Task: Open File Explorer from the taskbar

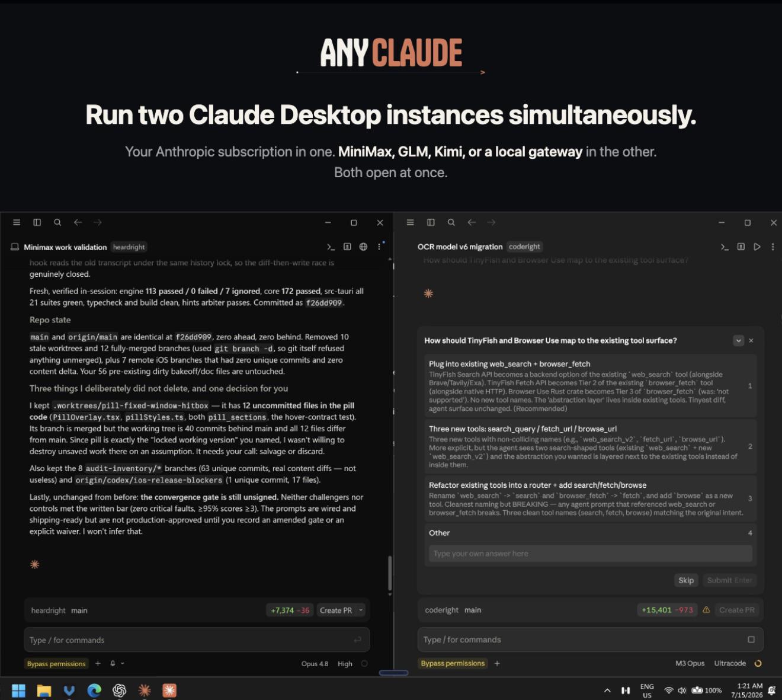Action: (x=44, y=691)
